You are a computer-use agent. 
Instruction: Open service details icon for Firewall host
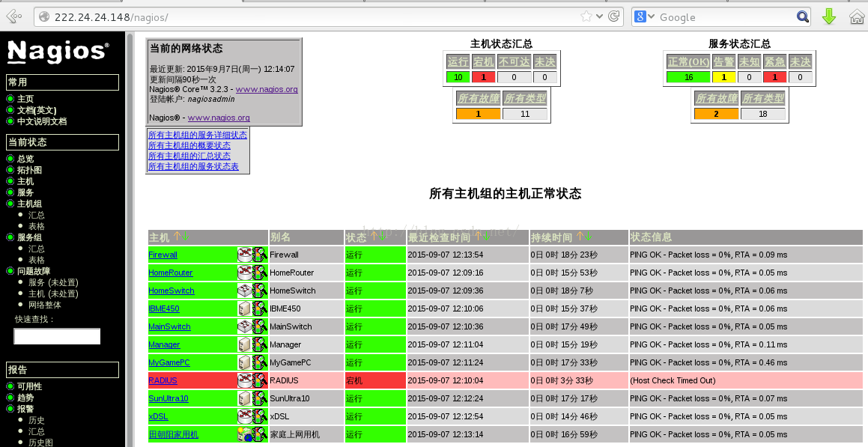[260, 255]
